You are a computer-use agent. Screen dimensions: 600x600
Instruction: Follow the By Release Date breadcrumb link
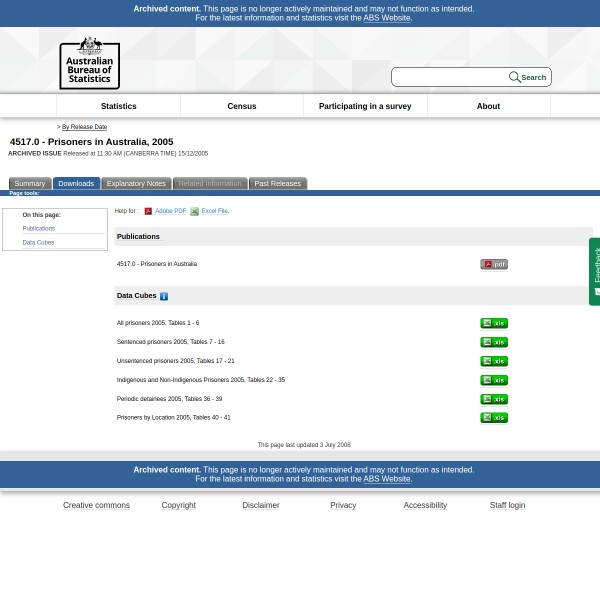[84, 127]
